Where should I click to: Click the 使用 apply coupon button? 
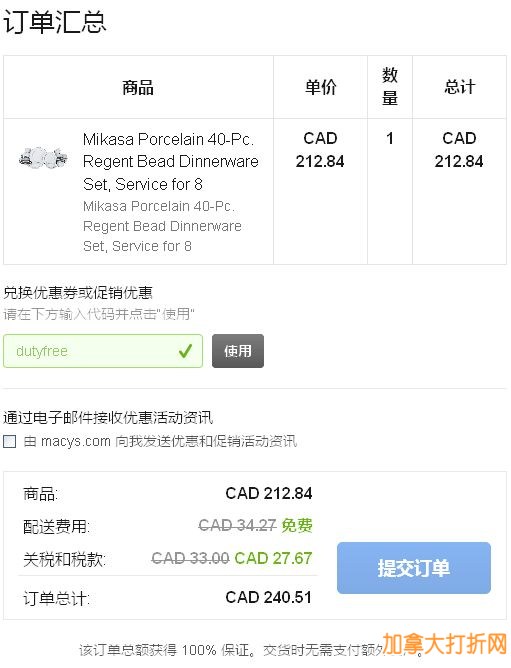coord(238,351)
